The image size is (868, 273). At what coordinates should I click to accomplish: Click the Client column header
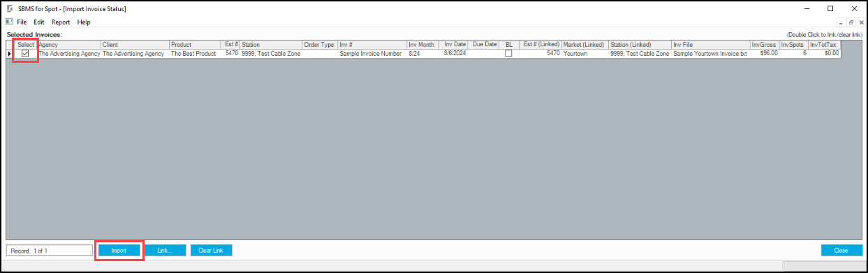tap(135, 45)
